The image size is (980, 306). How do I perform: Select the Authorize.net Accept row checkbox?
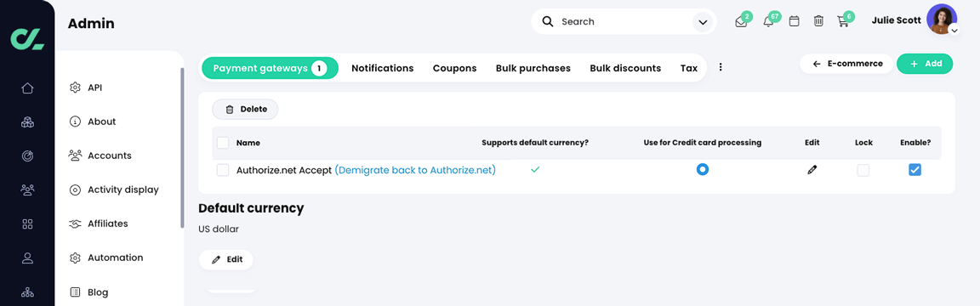(x=223, y=170)
